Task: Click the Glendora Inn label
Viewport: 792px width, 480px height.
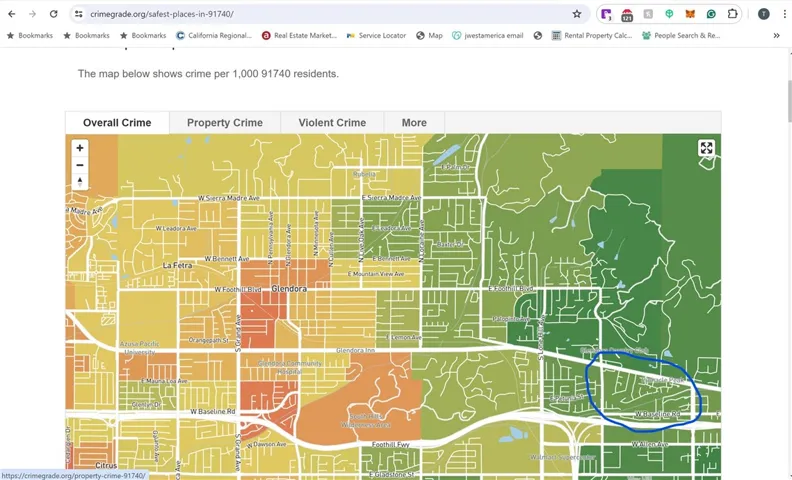Action: point(356,350)
